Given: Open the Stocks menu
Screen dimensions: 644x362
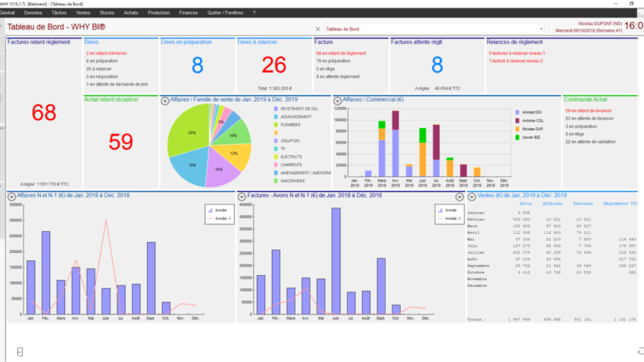Looking at the screenshot, I should click(107, 13).
